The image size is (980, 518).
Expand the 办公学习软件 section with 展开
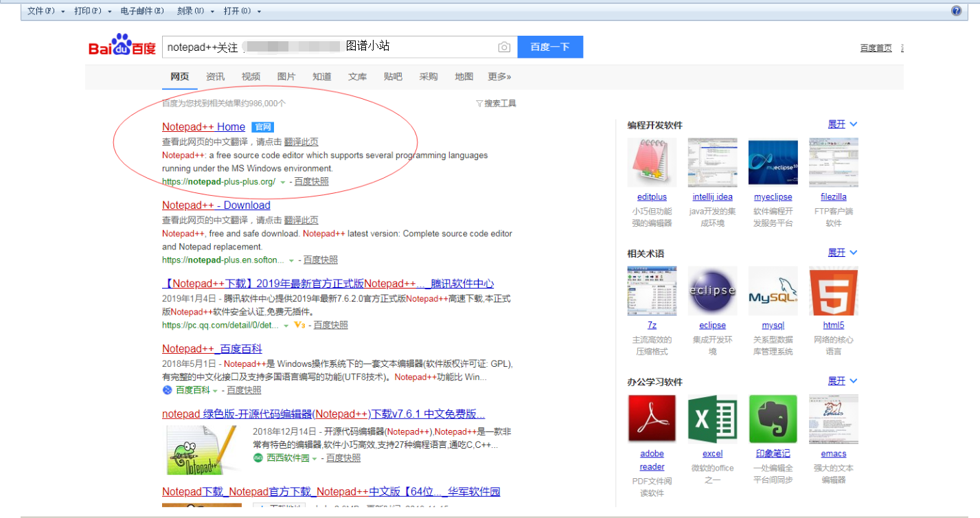(x=843, y=381)
